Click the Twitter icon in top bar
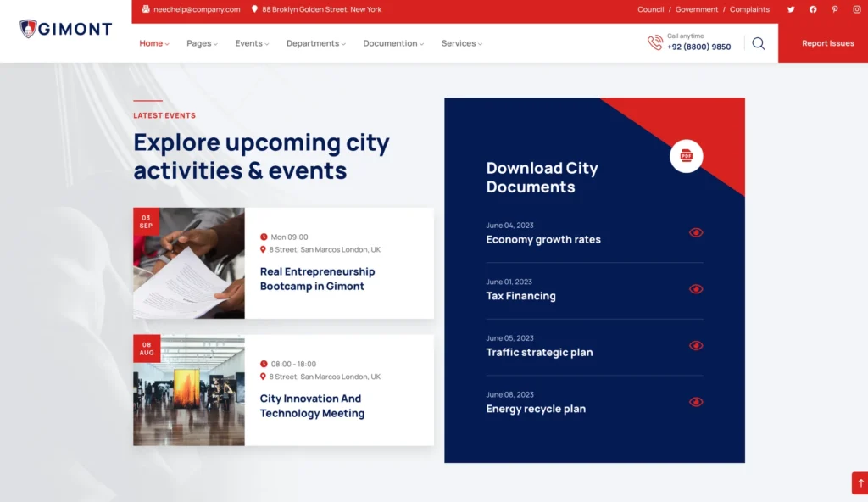The width and height of the screenshot is (868, 502). click(x=791, y=9)
